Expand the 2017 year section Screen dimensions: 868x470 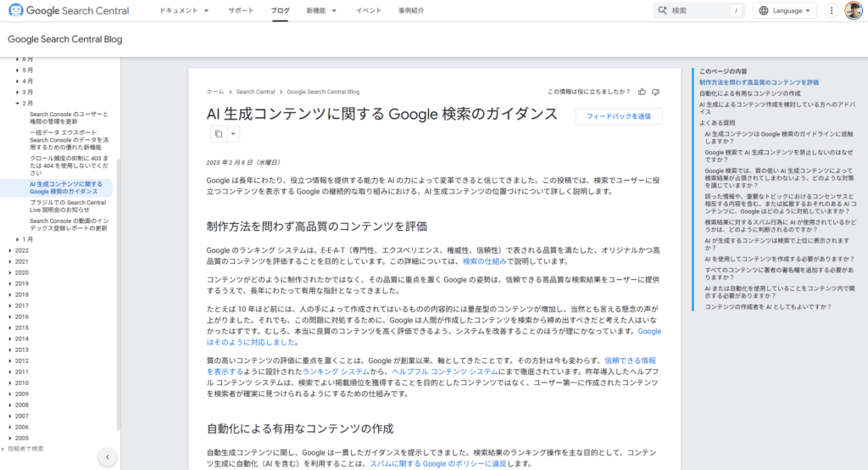[10, 305]
